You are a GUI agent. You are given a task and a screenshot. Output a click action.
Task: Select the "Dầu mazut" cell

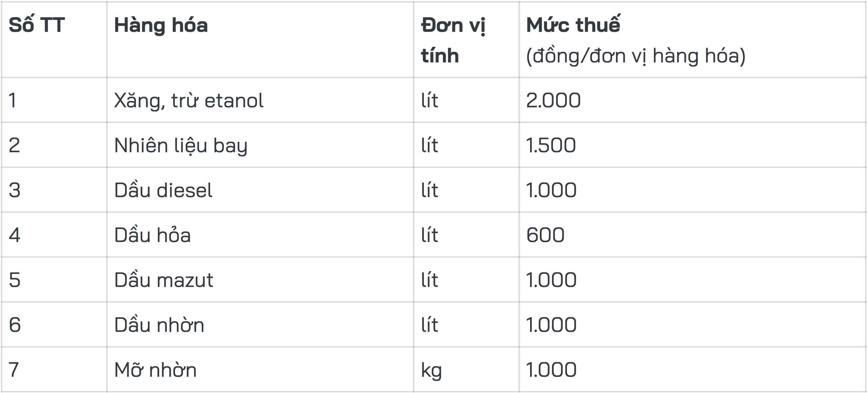[x=164, y=280]
